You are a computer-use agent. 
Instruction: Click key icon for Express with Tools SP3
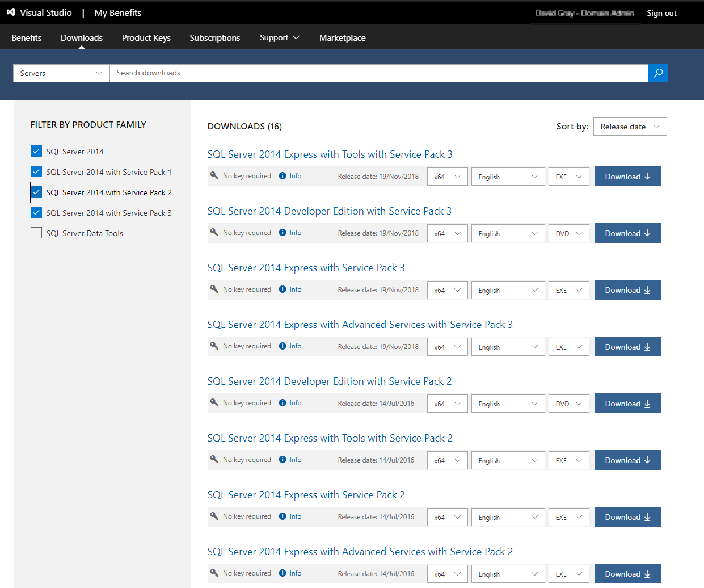214,175
